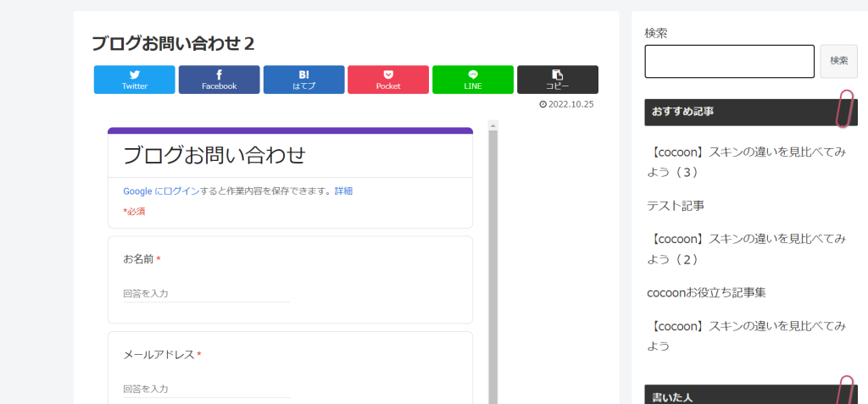Image resolution: width=868 pixels, height=404 pixels.
Task: Click the メールアドレス answer input field
Action: click(x=206, y=389)
